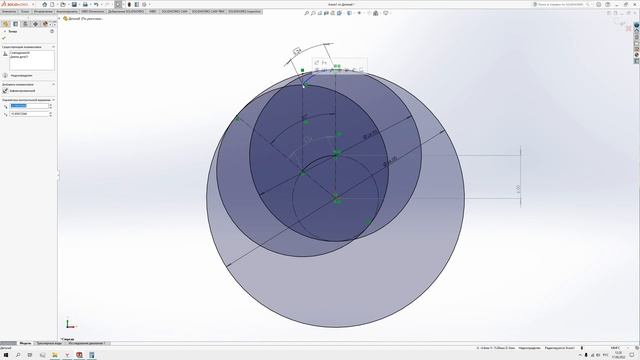Click Zoom to Area icon

click(313, 13)
